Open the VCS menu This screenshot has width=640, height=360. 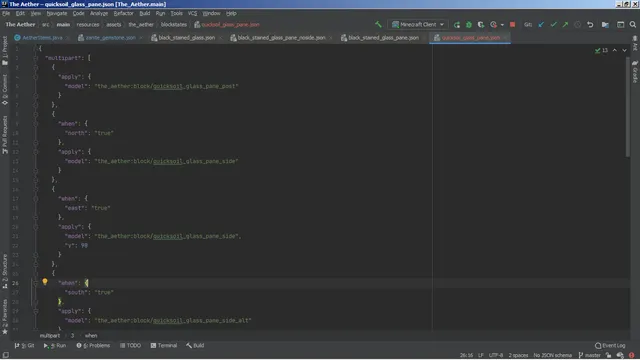coord(192,13)
